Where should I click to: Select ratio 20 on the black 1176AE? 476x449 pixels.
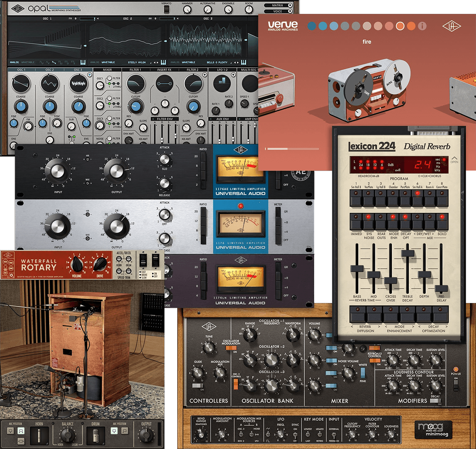tap(203, 157)
